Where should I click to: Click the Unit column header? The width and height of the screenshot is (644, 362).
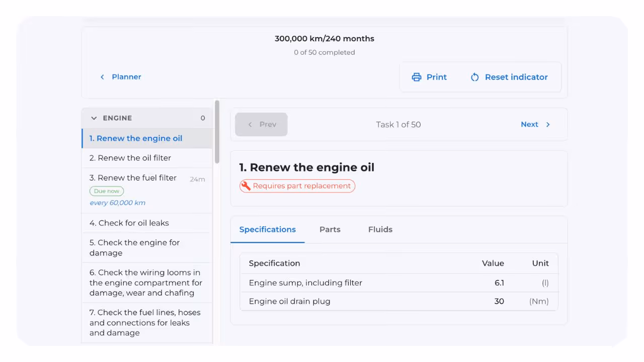[x=540, y=263]
